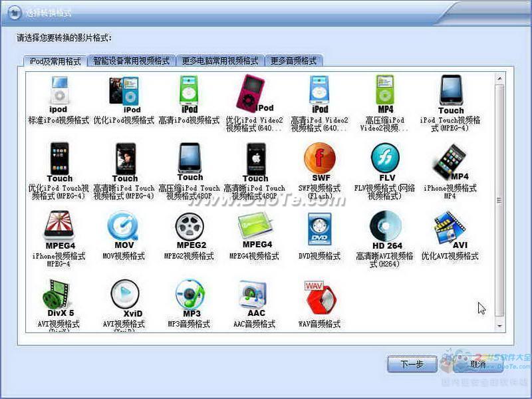This screenshot has height=399, width=532.
Task: Switch to the iPod及常用格式 tab
Action: tap(55, 61)
